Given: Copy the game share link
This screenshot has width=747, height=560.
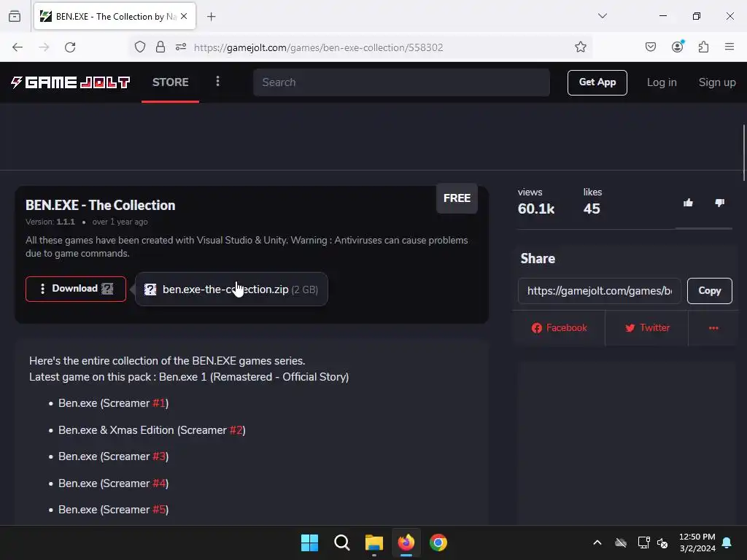Looking at the screenshot, I should click(709, 290).
